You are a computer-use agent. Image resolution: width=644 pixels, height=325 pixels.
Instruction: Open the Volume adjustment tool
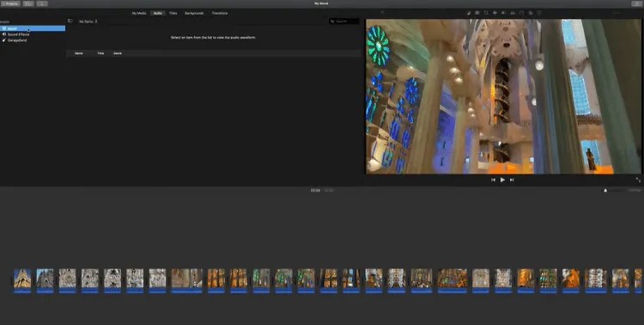[x=503, y=13]
